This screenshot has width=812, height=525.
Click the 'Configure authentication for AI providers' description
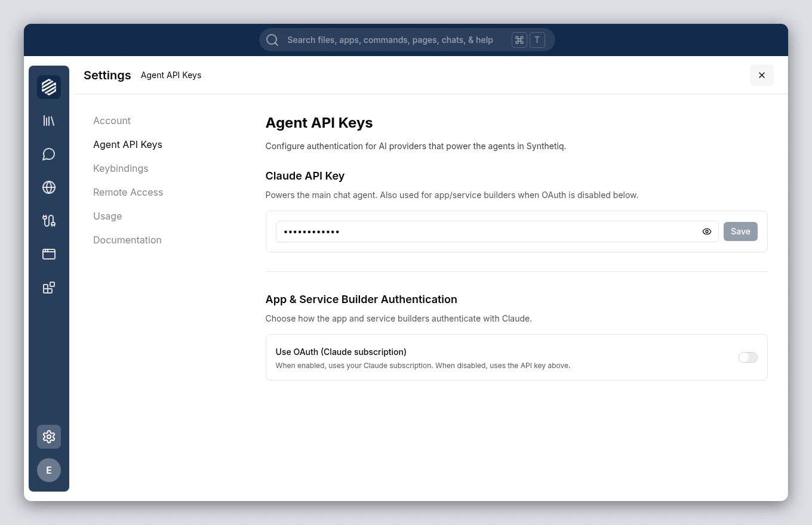click(x=416, y=146)
